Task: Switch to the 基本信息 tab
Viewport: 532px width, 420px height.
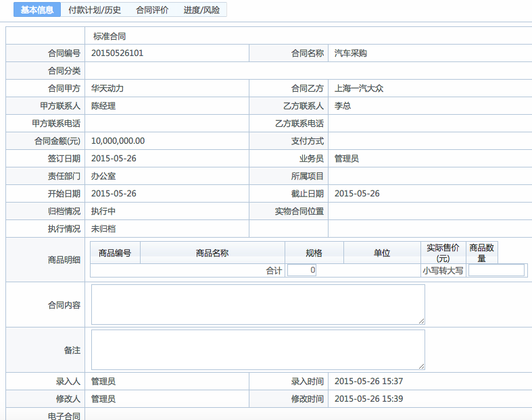Action: click(x=37, y=10)
